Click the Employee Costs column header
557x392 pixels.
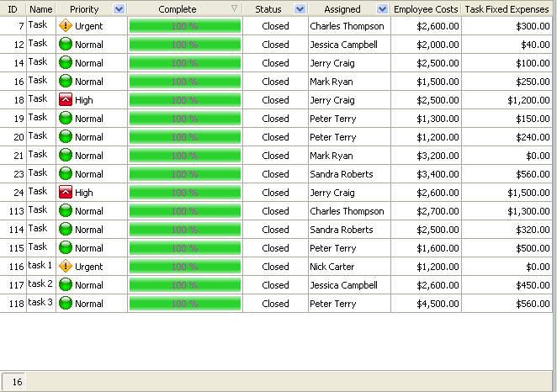[x=426, y=9]
